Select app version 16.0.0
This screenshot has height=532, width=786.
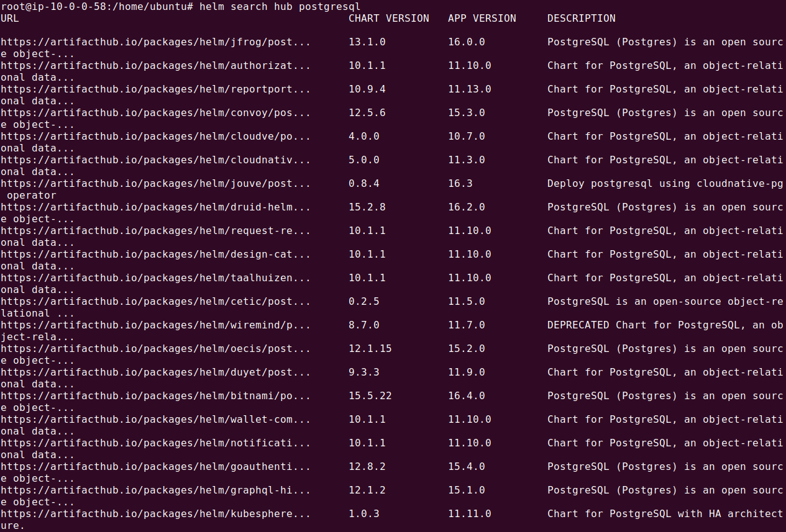click(x=467, y=42)
